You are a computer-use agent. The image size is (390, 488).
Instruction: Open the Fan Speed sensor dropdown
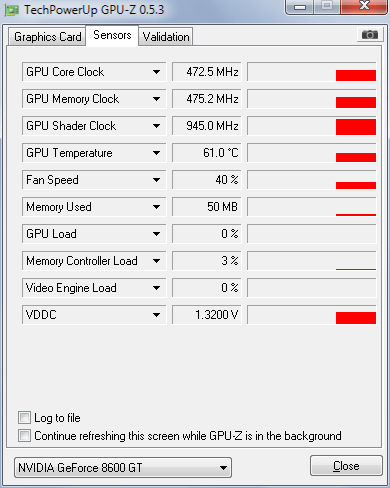[x=156, y=180]
